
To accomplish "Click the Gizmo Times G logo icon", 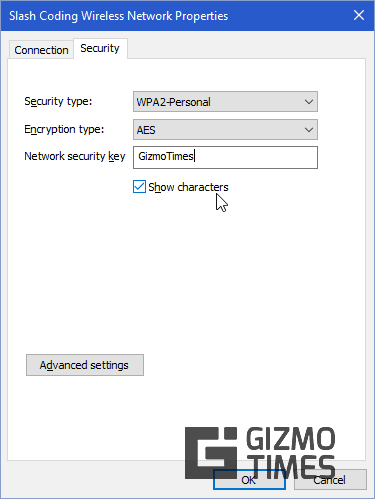I will click(211, 453).
